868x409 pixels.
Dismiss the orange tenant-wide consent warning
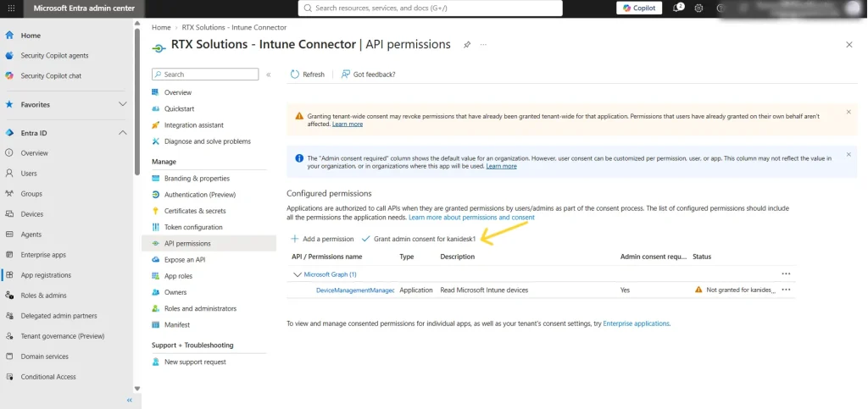click(x=849, y=112)
